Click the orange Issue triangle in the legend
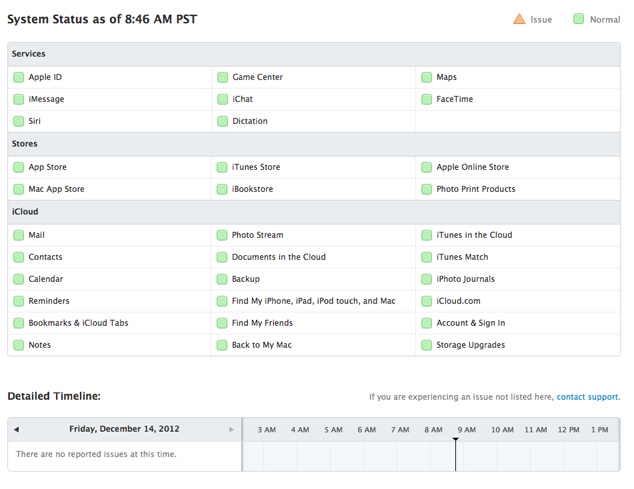Screen dimensions: 634x489 pos(519,19)
